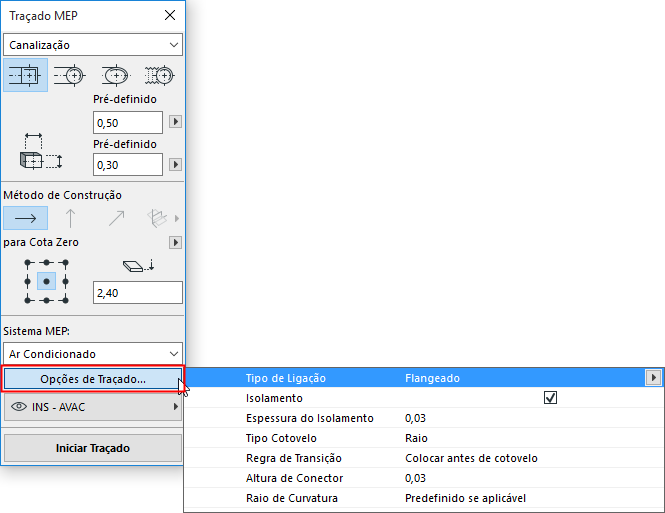The width and height of the screenshot is (665, 513).
Task: Select the Tipo Cotovelo row
Action: 424,438
